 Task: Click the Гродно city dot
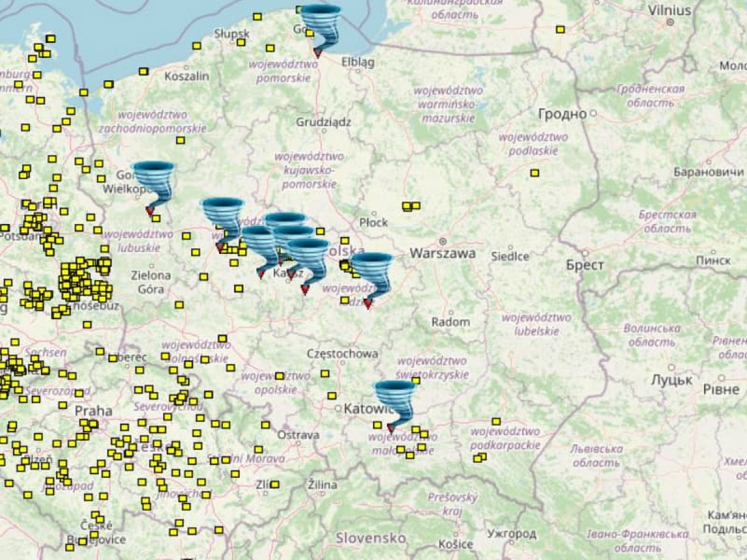click(x=593, y=114)
